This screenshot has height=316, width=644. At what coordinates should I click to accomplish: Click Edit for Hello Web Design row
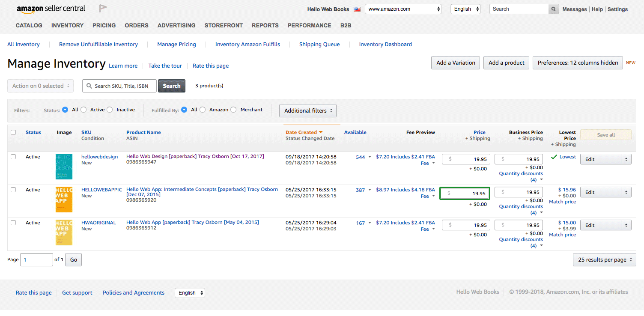[x=600, y=159]
